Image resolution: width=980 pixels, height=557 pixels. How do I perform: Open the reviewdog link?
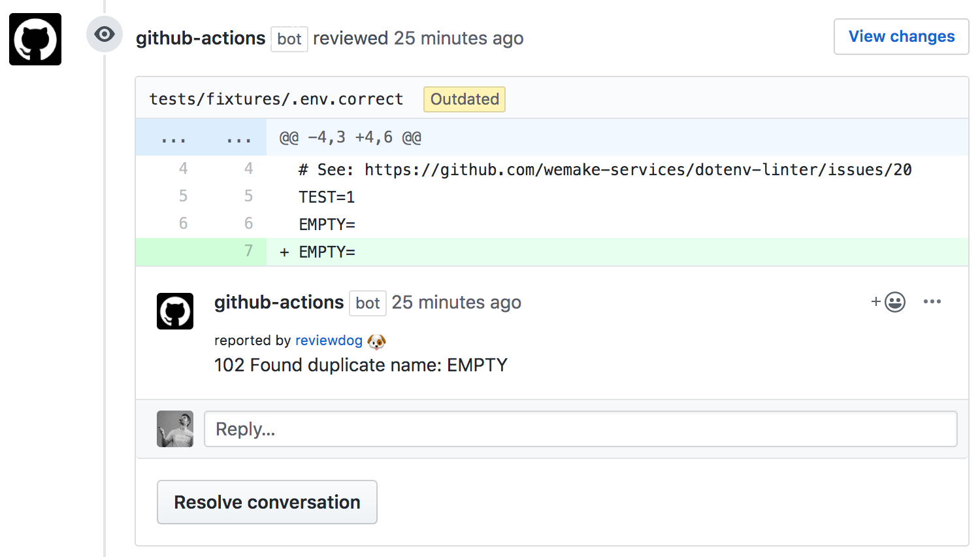[x=329, y=341]
